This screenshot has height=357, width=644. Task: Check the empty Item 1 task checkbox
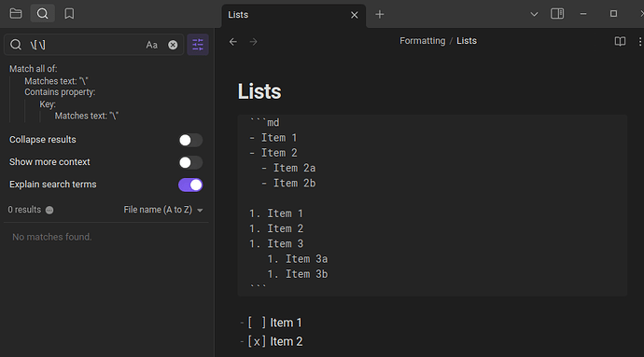click(257, 323)
